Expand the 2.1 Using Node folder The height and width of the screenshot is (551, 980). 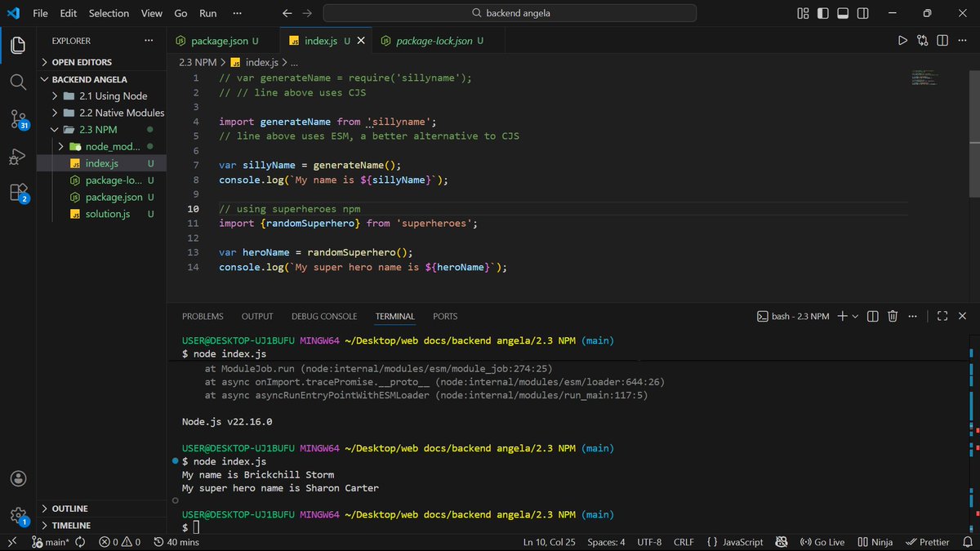[100, 96]
